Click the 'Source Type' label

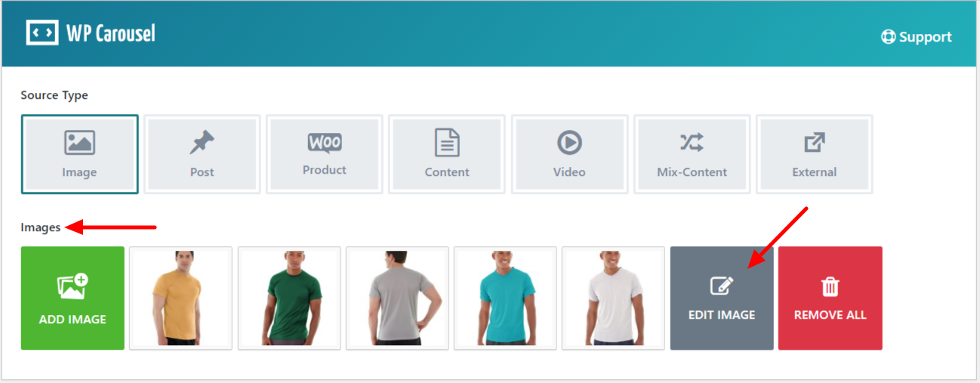tap(54, 95)
